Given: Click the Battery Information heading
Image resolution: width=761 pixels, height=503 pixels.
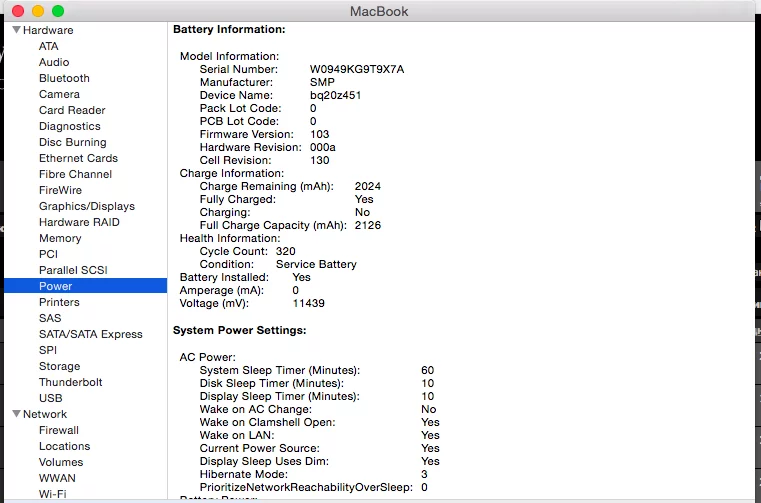Looking at the screenshot, I should tap(229, 30).
